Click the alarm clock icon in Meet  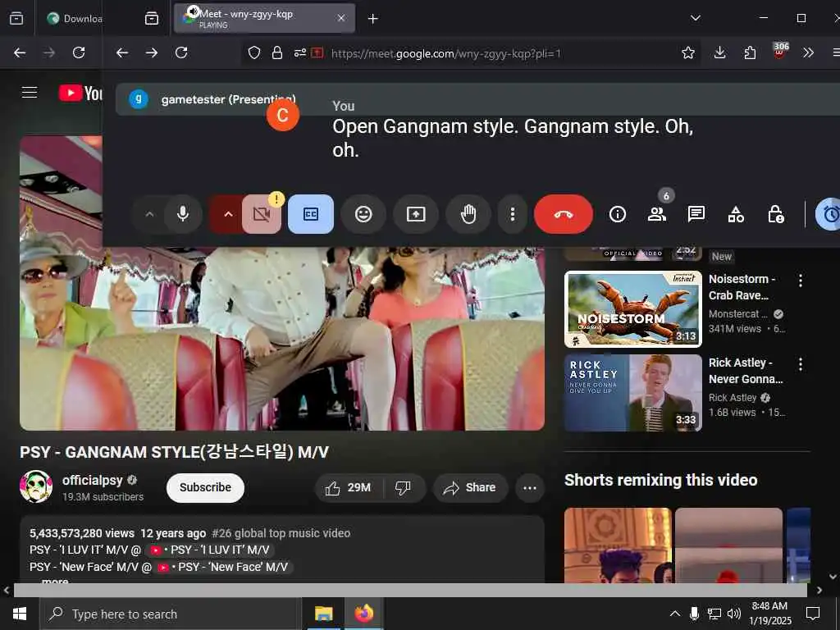829,214
